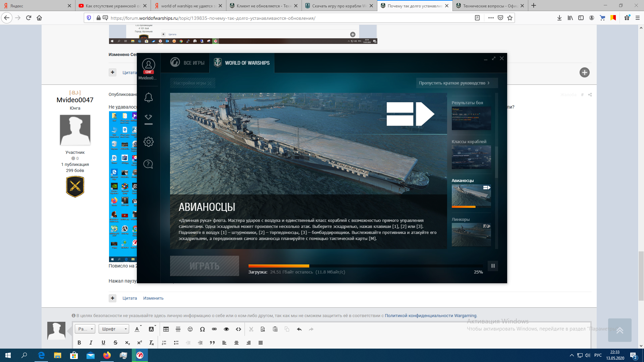Increase indent in editor
The height and width of the screenshot is (362, 644).
coord(200,343)
